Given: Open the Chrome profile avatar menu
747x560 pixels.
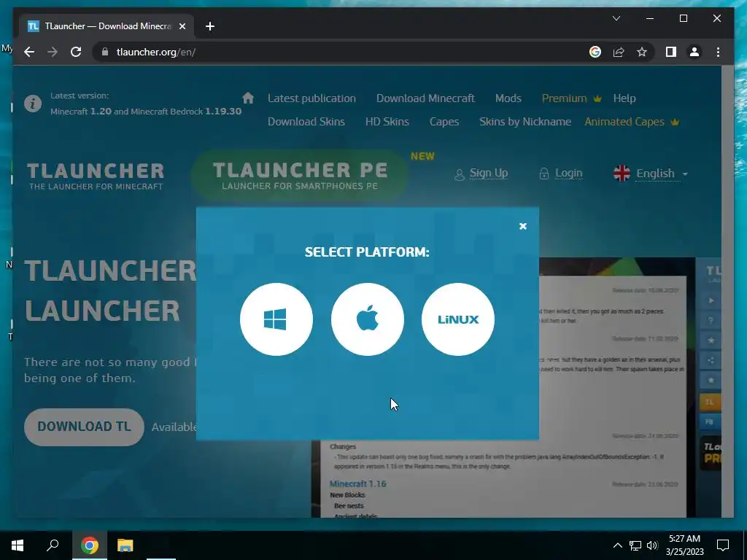Looking at the screenshot, I should click(x=694, y=52).
